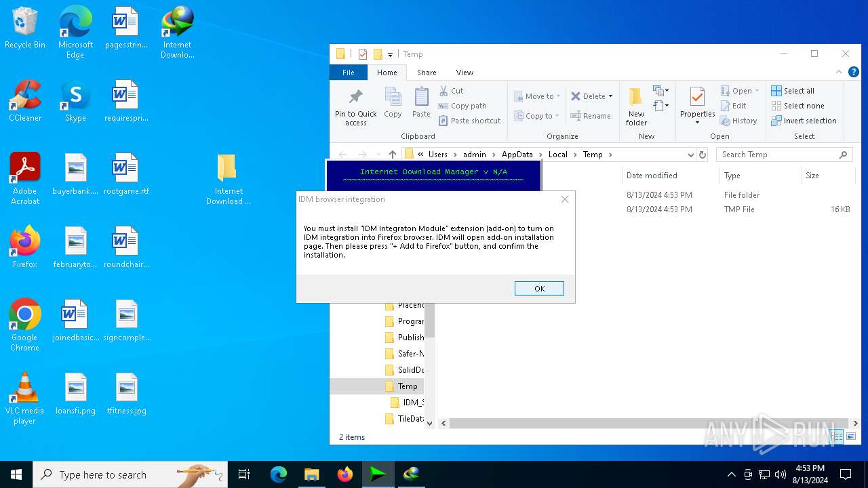Click the Quick Access properties icon
The height and width of the screenshot is (488, 868).
363,54
